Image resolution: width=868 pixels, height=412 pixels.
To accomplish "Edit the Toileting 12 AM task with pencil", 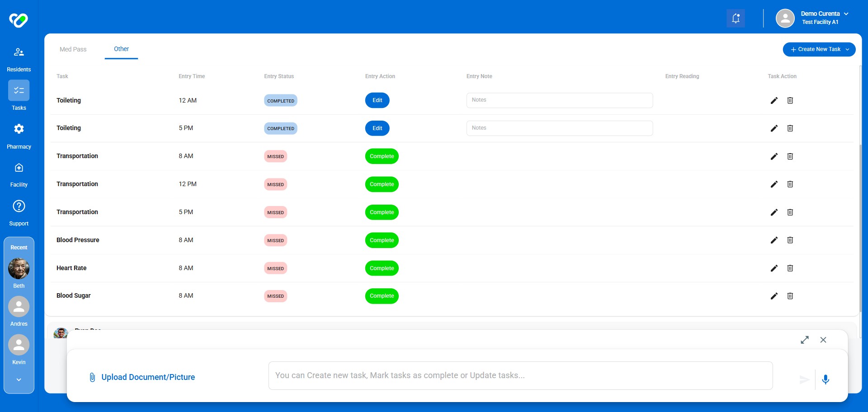I will (x=774, y=100).
